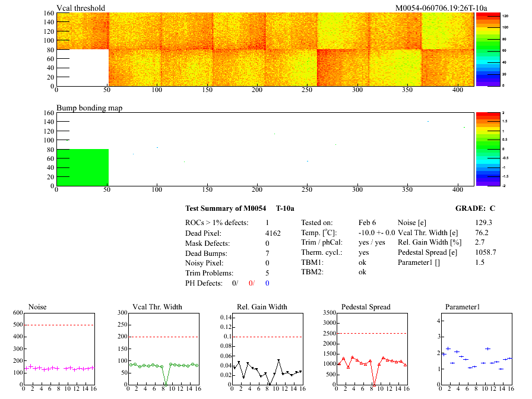Click the red dashed limit line in the Rel. Gain Width plot
532x399 pixels.
[x=267, y=337]
